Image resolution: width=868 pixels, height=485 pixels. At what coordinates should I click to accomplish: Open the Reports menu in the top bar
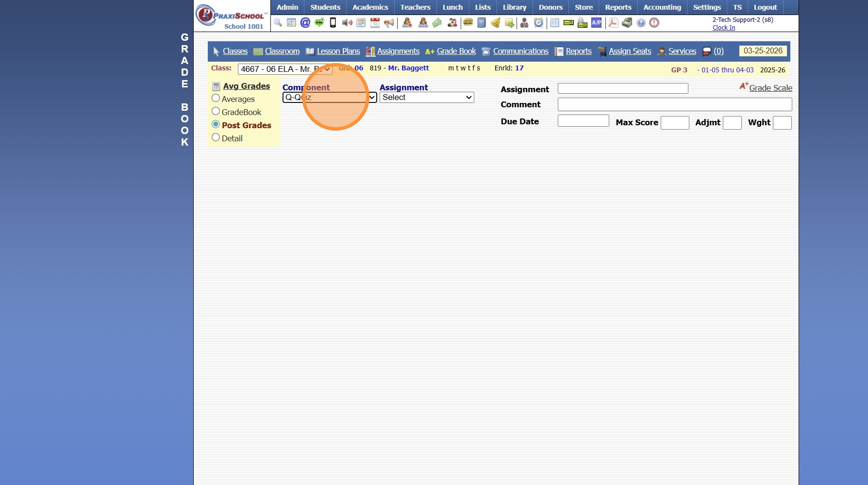tap(618, 7)
